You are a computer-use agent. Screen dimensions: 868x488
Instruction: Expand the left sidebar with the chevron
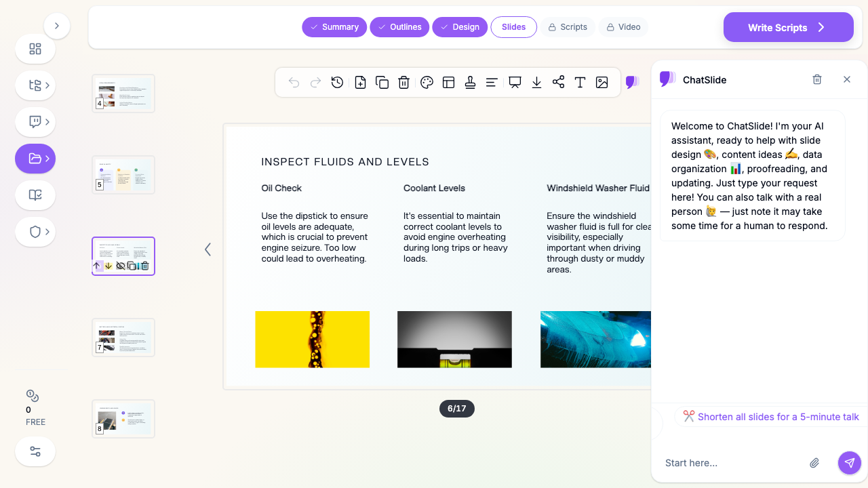point(57,26)
